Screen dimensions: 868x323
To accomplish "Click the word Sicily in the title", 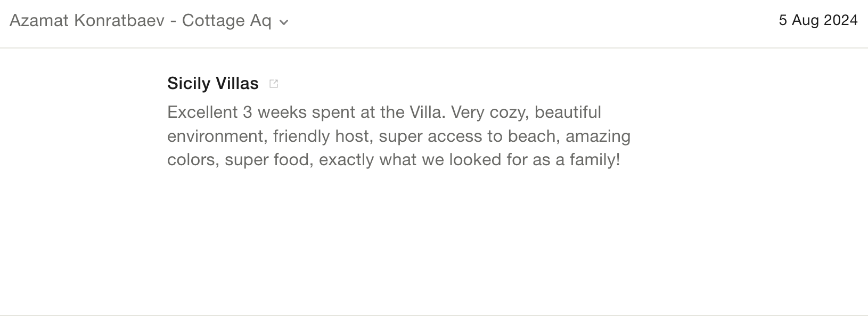I will point(189,83).
